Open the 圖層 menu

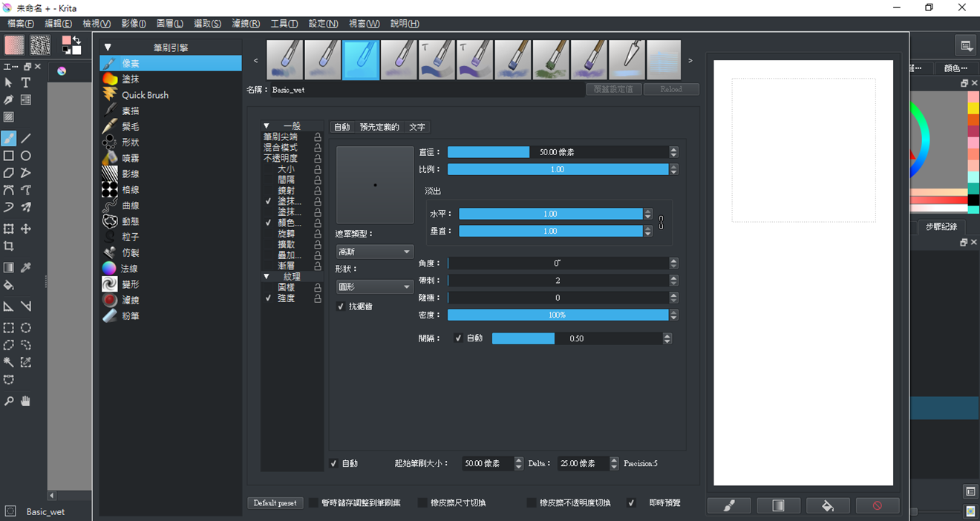(x=169, y=24)
